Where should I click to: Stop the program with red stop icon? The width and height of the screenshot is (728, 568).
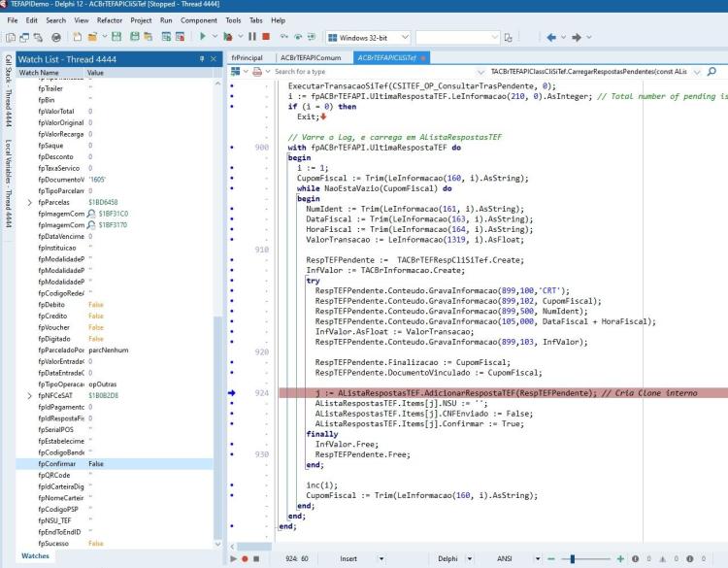pyautogui.click(x=266, y=37)
